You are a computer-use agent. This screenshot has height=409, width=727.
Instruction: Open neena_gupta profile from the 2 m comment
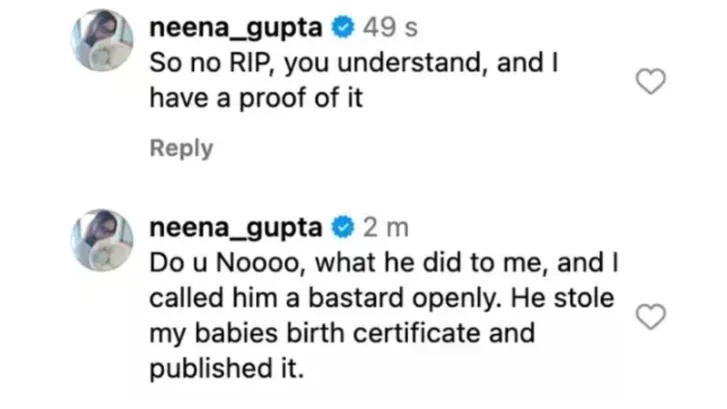235,228
